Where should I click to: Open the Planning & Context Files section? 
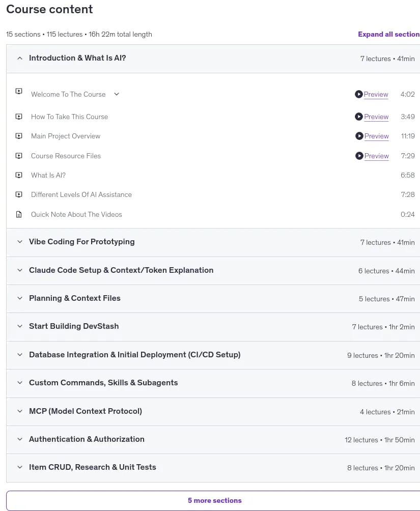click(213, 299)
